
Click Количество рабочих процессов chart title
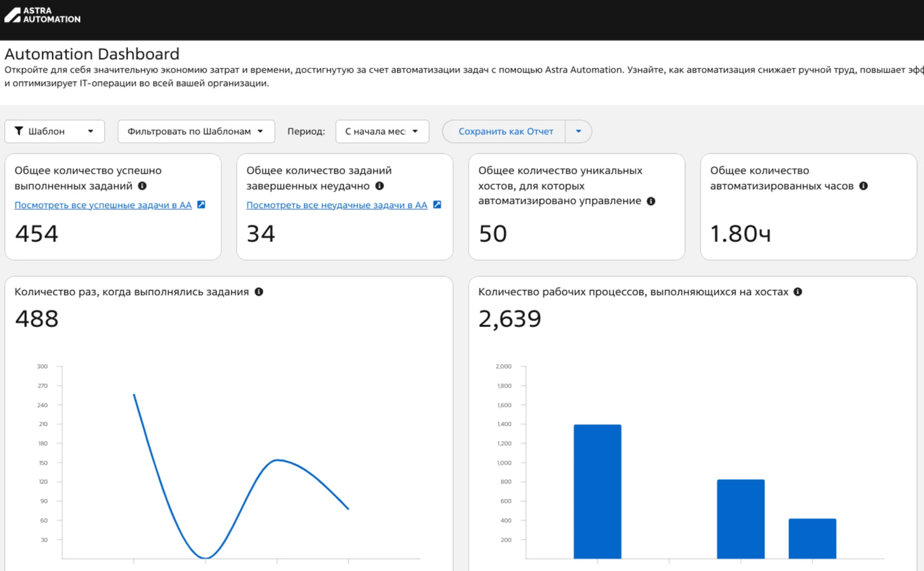coord(633,292)
